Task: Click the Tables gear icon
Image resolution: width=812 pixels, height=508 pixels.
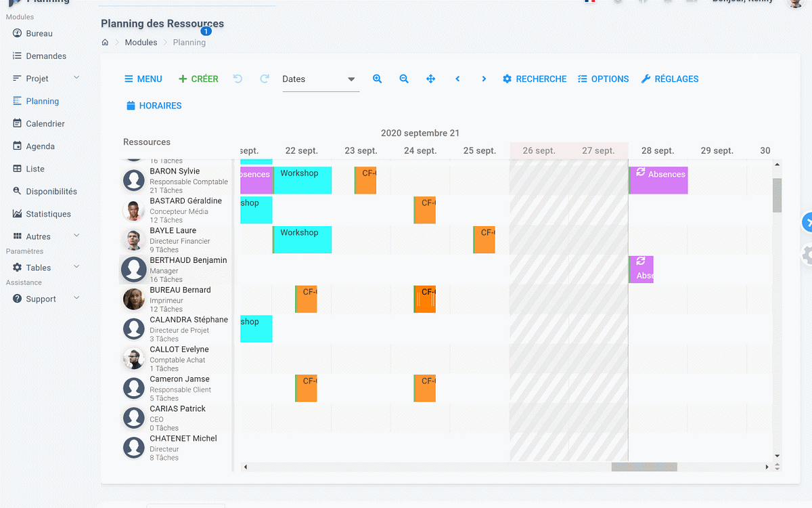Action: coord(17,268)
